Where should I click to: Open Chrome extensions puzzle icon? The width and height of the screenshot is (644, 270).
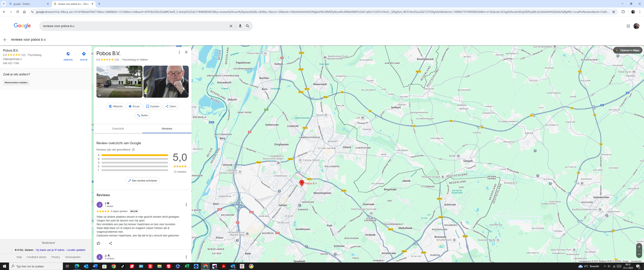click(x=623, y=12)
